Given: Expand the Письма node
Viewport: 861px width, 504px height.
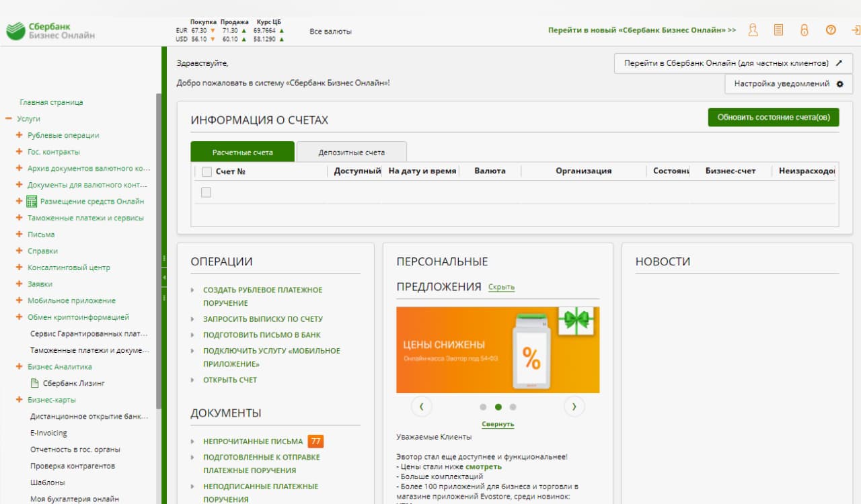Looking at the screenshot, I should click(20, 235).
